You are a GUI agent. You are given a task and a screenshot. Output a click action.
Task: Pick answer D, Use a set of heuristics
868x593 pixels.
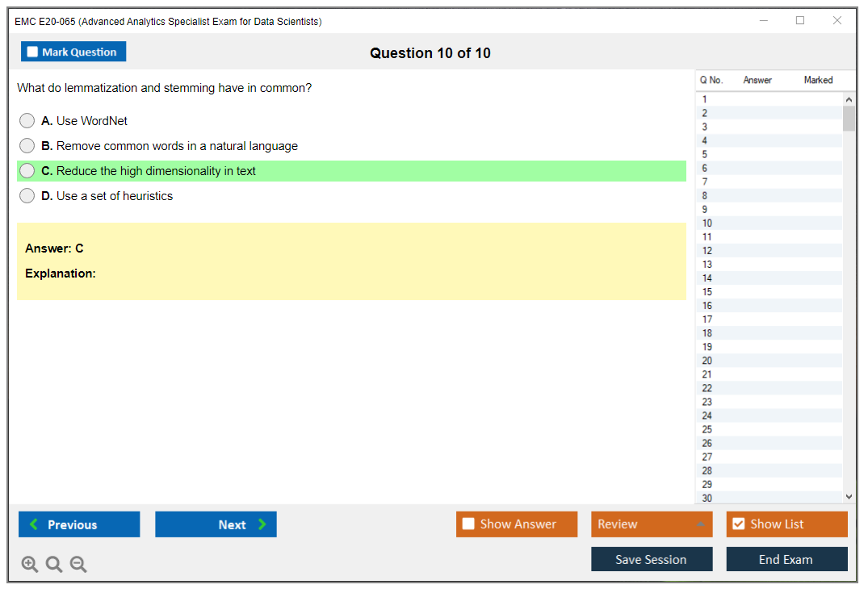[27, 196]
